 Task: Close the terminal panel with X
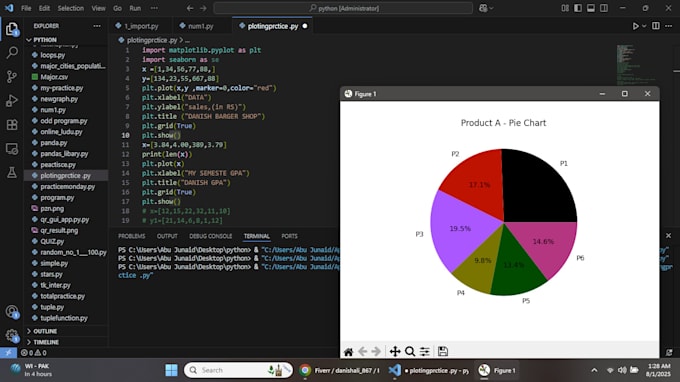[668, 235]
